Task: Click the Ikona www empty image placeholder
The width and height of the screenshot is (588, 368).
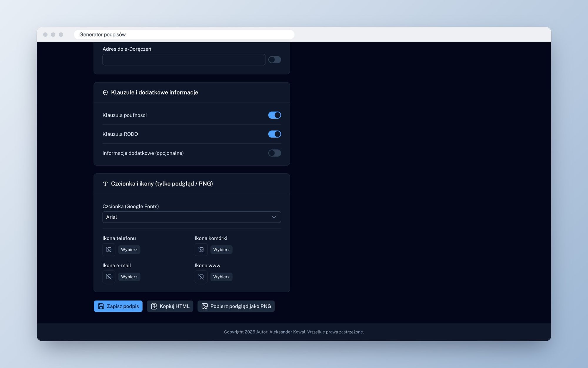Action: pyautogui.click(x=201, y=277)
